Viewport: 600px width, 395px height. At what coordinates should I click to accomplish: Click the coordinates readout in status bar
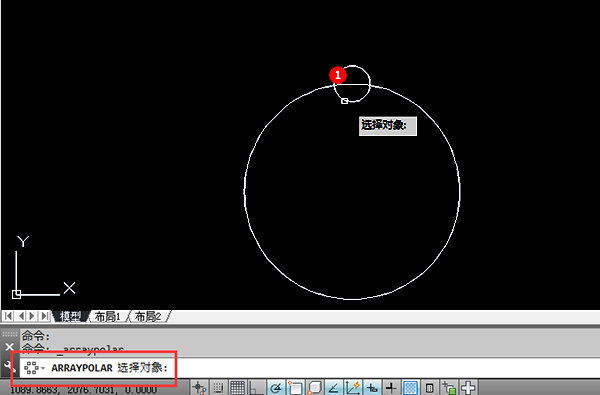pos(83,390)
